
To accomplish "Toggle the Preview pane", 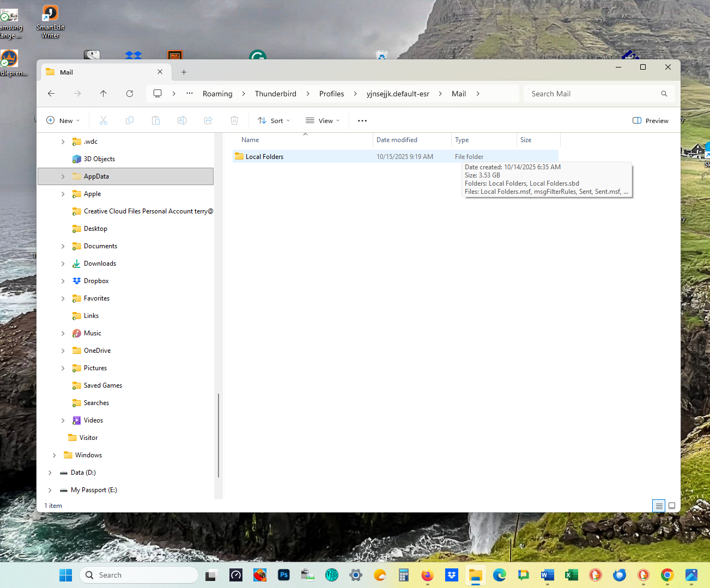I will point(651,121).
